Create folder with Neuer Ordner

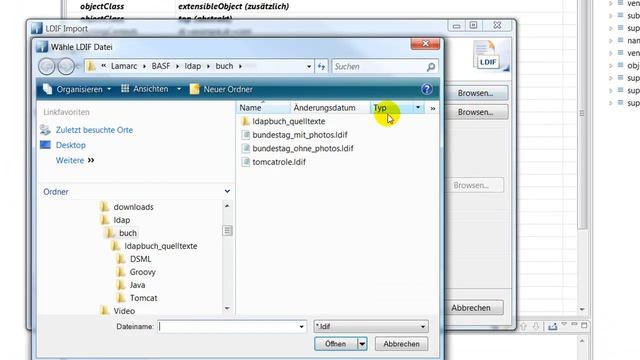(x=221, y=89)
